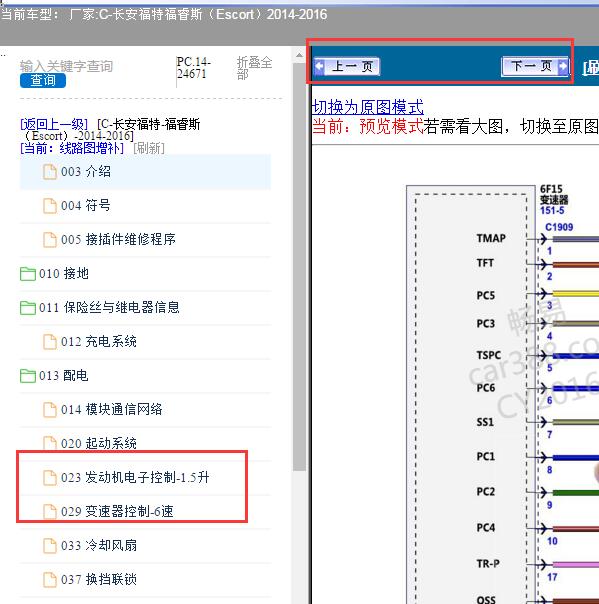Click file icon beside 004 符号

tap(50, 206)
